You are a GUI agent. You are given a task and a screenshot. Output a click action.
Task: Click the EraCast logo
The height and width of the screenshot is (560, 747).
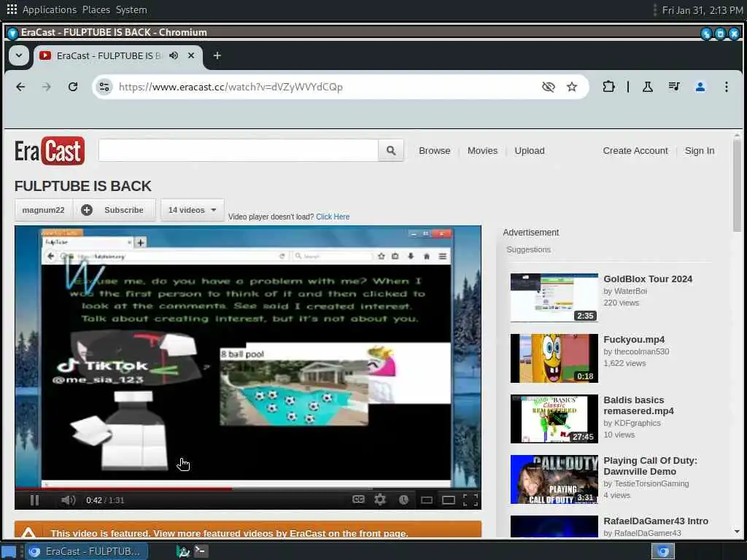pos(50,151)
